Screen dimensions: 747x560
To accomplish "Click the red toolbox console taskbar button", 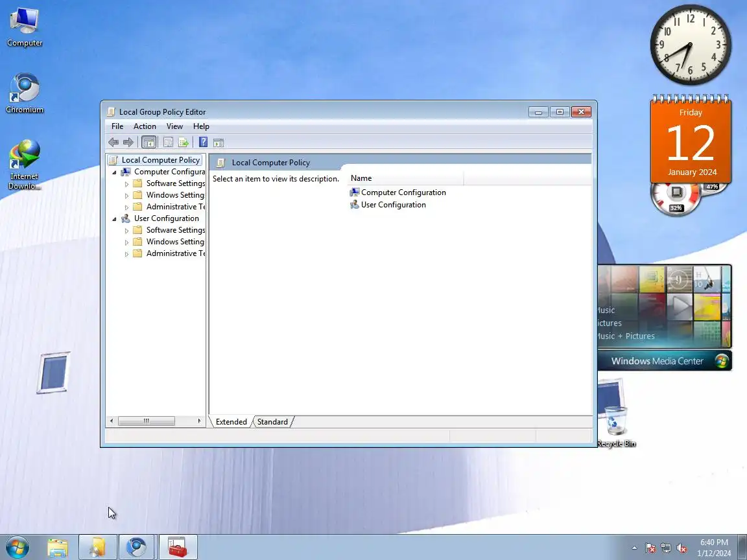I will [178, 547].
